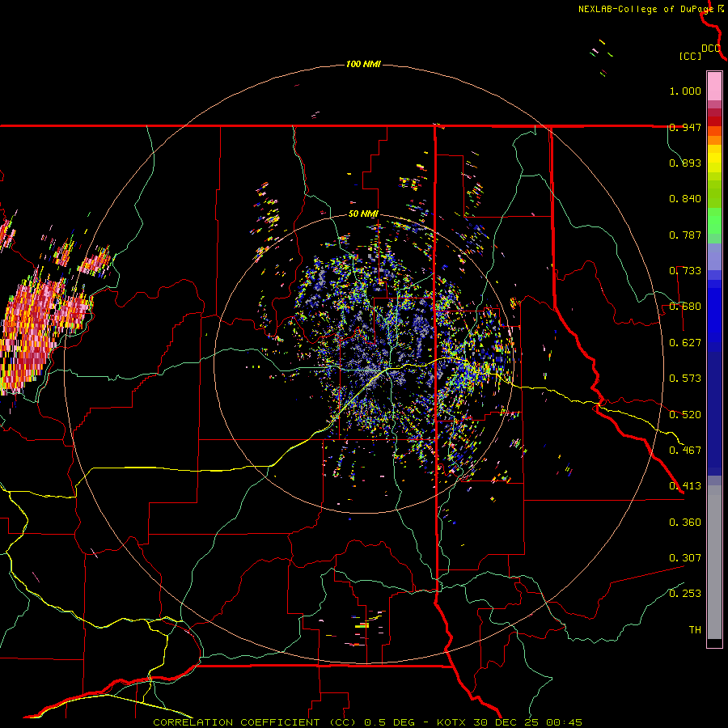Click the TH label on the color scale
728x728 pixels.
(695, 630)
